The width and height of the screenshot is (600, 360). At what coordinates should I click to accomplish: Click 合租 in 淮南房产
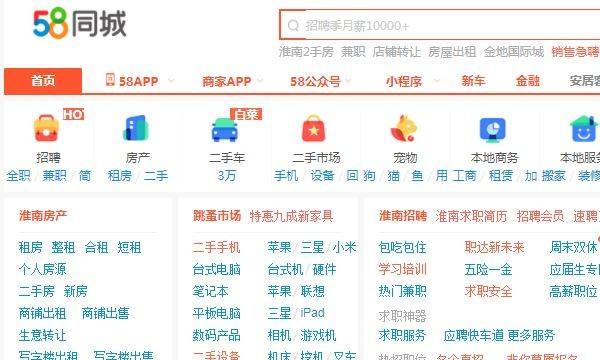click(96, 248)
